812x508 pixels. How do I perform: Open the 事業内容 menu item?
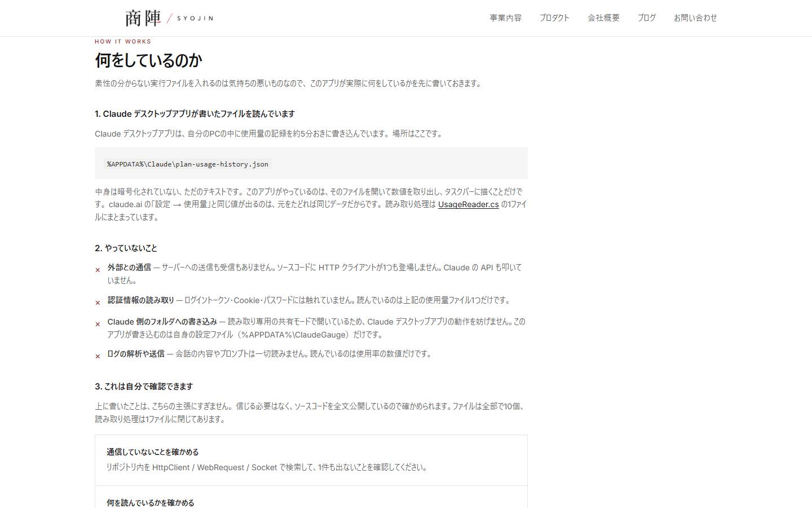(506, 18)
